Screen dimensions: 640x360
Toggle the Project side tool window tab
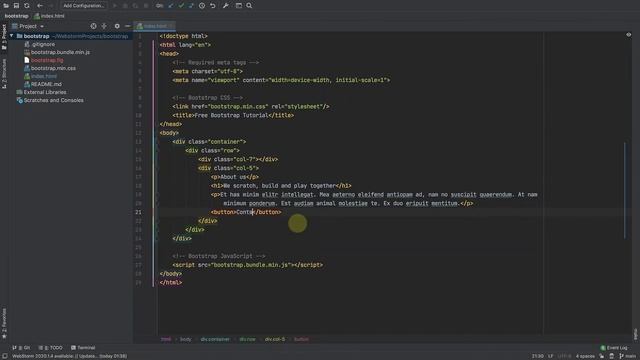point(4,38)
